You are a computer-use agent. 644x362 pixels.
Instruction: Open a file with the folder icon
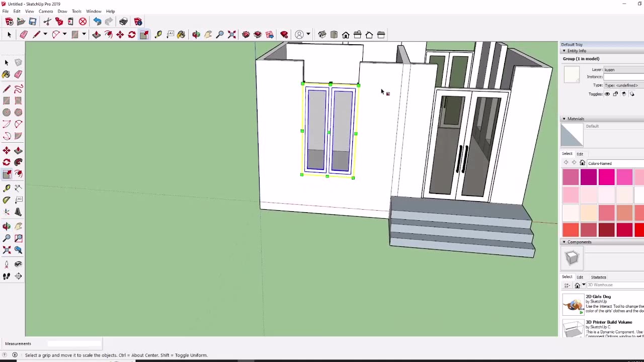21,22
